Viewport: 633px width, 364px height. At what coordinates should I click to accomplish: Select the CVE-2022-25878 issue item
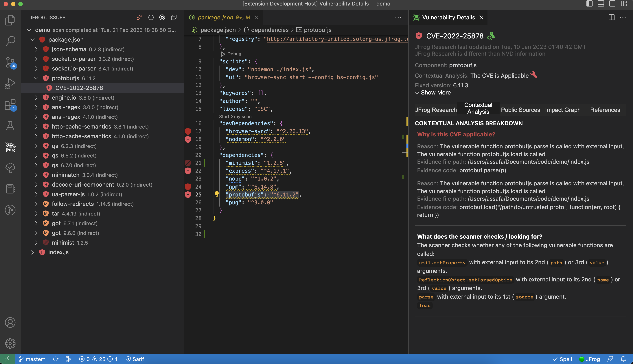[79, 88]
